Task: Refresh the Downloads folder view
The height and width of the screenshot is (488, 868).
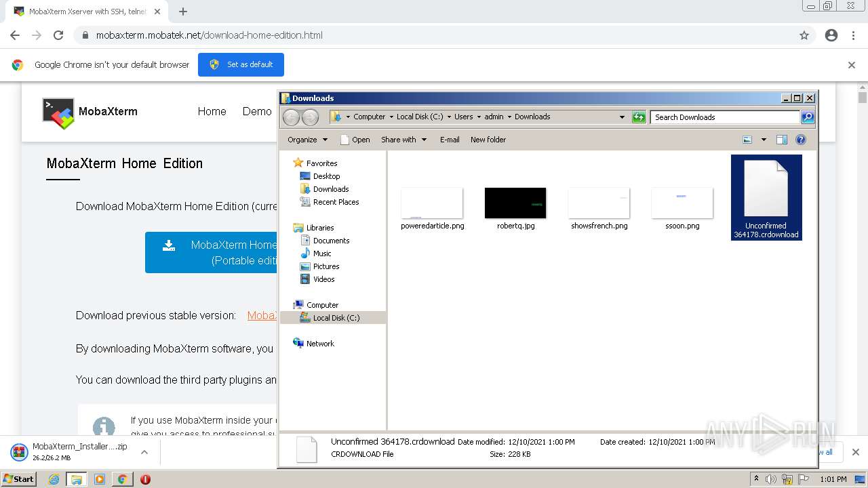Action: pos(639,117)
